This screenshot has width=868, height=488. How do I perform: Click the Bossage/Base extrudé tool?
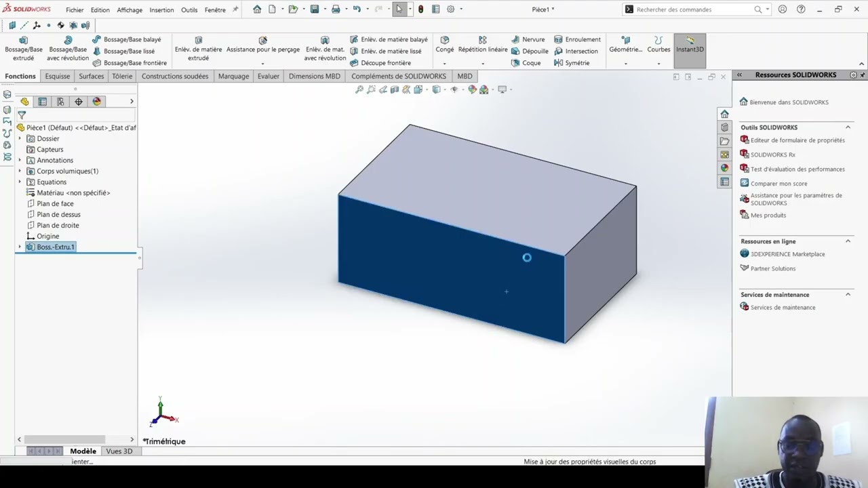(x=24, y=49)
